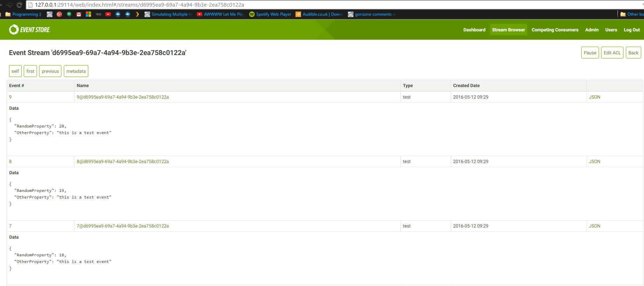Open the YouTube icon-only bookmark

[108, 14]
